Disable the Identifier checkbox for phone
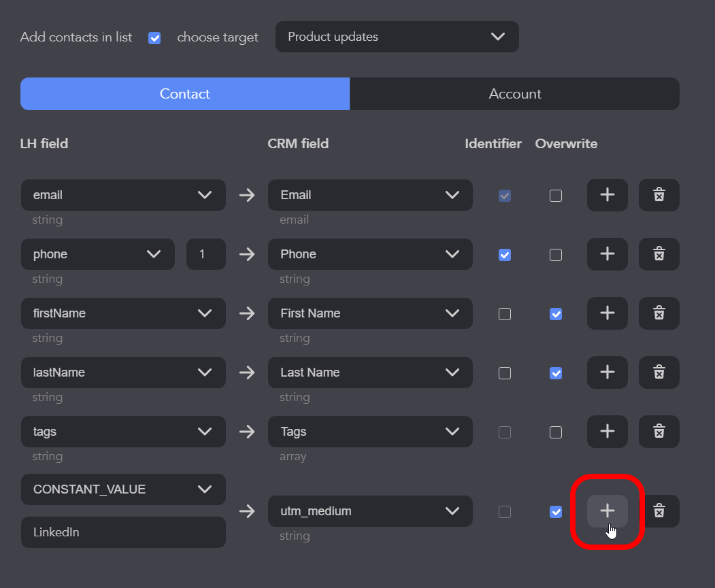This screenshot has width=715, height=588. [x=505, y=255]
